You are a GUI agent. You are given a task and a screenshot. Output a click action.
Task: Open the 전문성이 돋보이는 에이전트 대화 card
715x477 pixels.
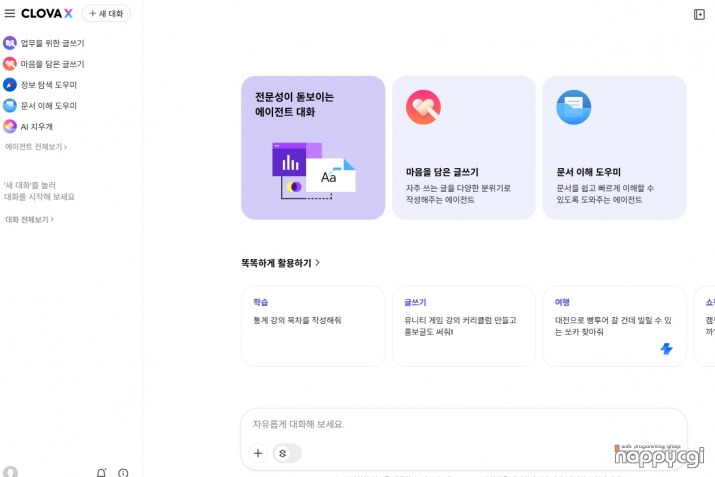(x=313, y=148)
